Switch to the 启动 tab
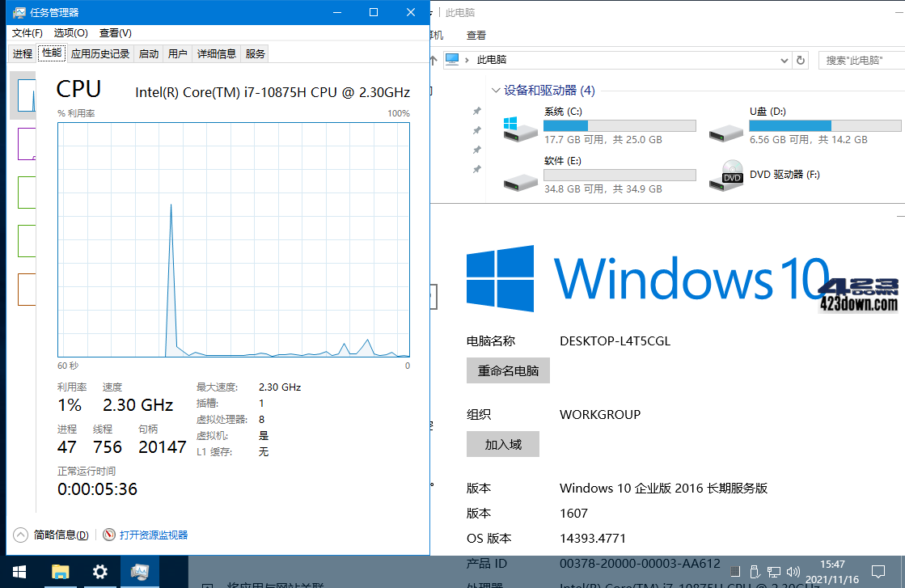Viewport: 905px width, 588px height. point(149,53)
